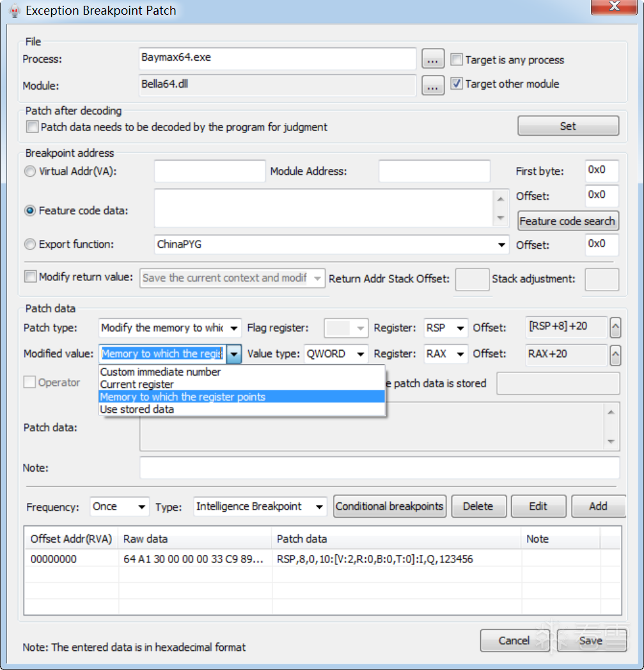Open the RAX Register dropdown
This screenshot has width=644, height=670.
click(x=460, y=355)
